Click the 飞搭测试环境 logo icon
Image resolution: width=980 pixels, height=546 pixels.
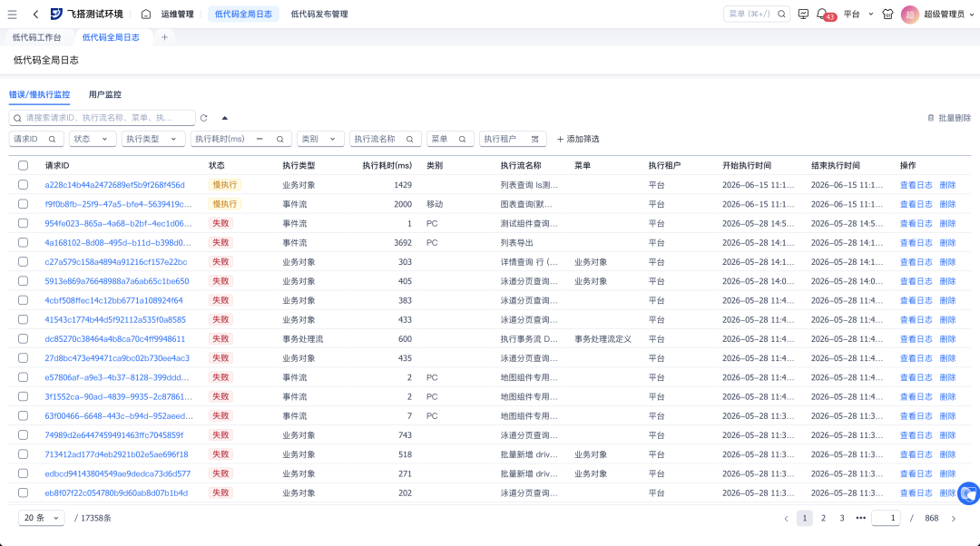(56, 14)
